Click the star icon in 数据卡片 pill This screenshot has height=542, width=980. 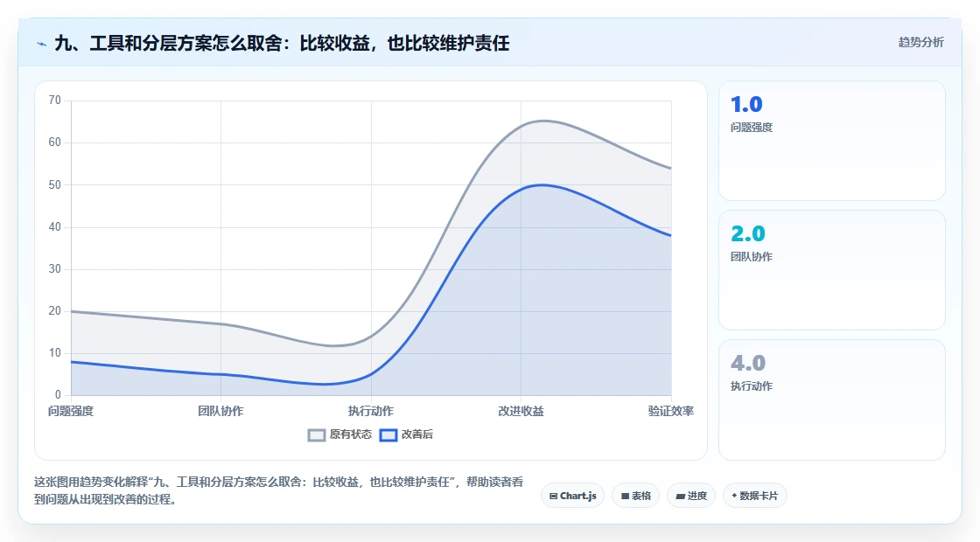734,496
